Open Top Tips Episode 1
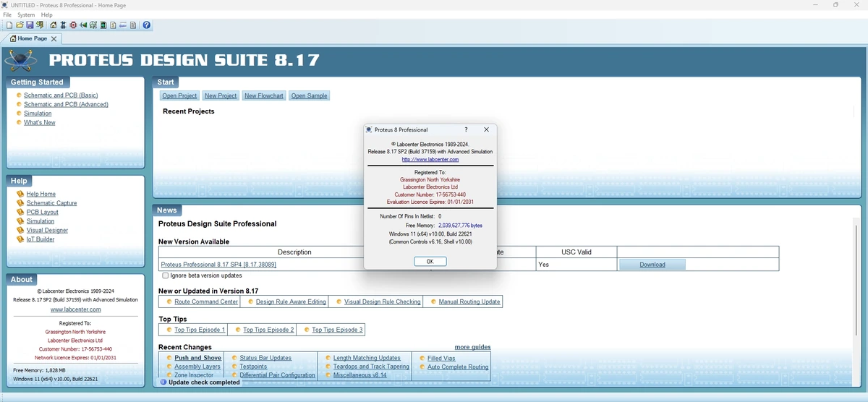 pyautogui.click(x=200, y=330)
